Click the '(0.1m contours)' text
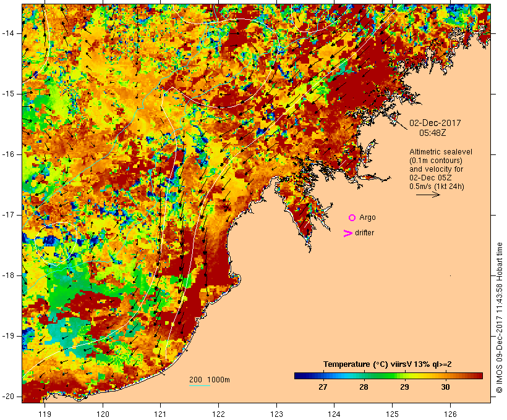 436,161
